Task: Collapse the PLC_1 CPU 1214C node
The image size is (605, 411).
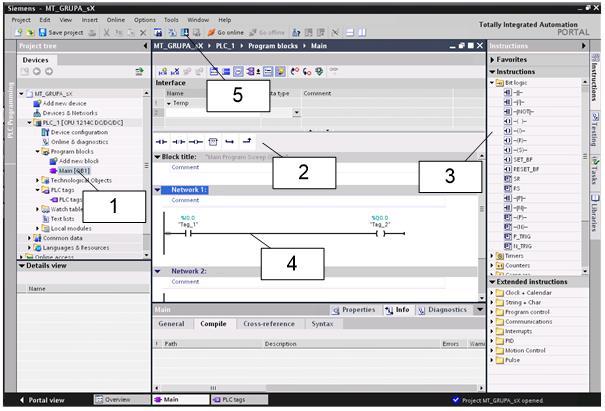Action: pos(29,123)
